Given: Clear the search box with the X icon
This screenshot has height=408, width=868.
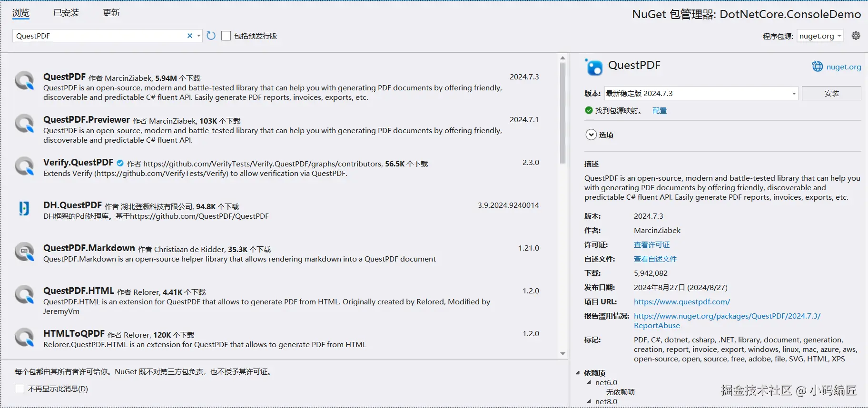Looking at the screenshot, I should [x=190, y=36].
